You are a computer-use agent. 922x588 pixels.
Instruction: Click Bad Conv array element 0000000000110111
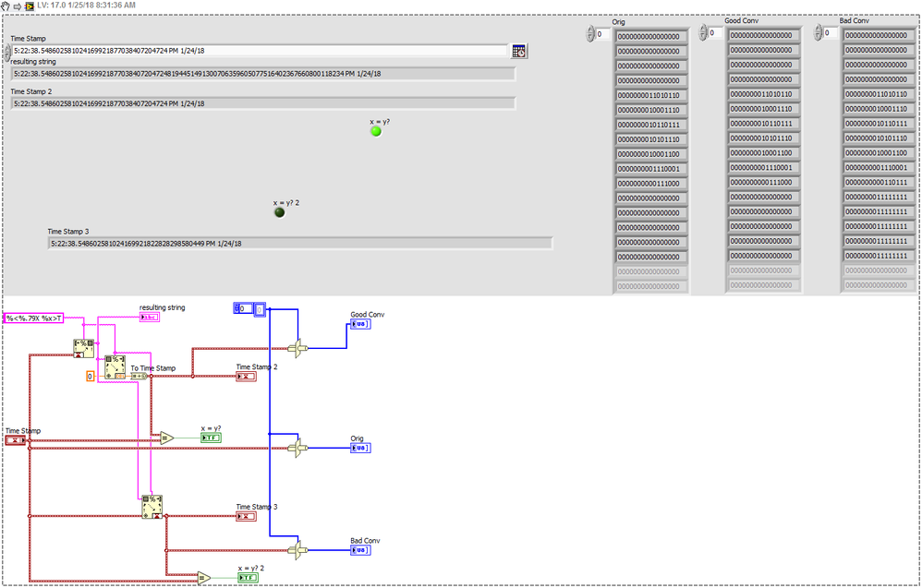[x=878, y=182]
